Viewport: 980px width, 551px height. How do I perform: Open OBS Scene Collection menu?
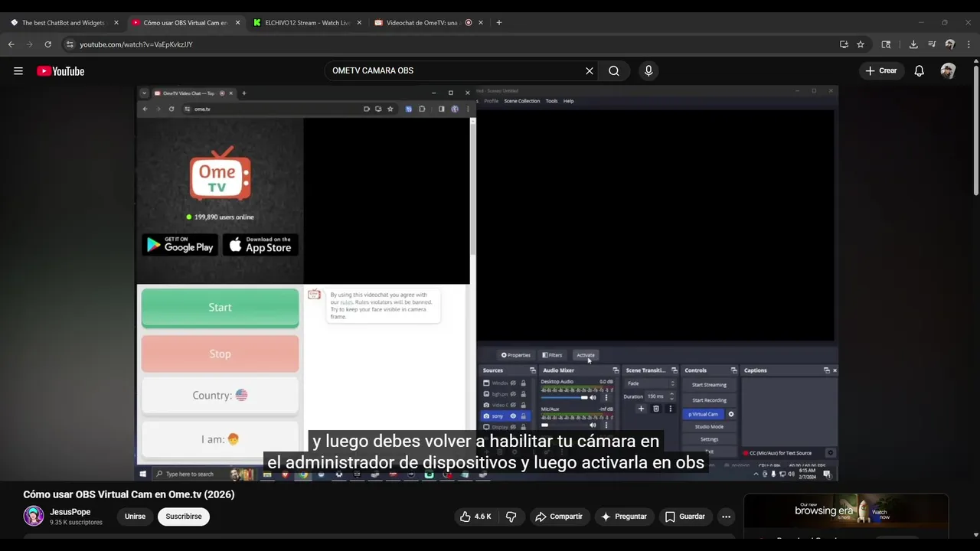pyautogui.click(x=521, y=101)
